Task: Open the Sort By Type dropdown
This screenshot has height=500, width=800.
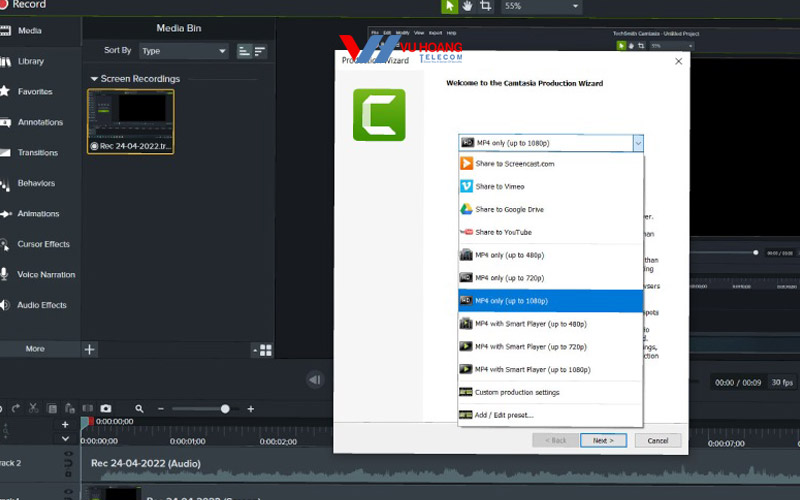Action: pos(184,51)
